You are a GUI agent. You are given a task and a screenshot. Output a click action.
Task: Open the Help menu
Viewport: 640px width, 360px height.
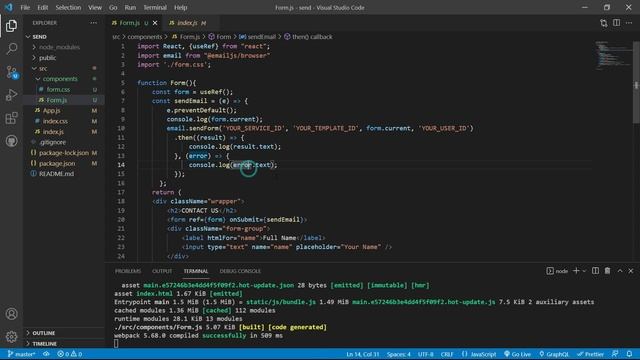pyautogui.click(x=180, y=7)
